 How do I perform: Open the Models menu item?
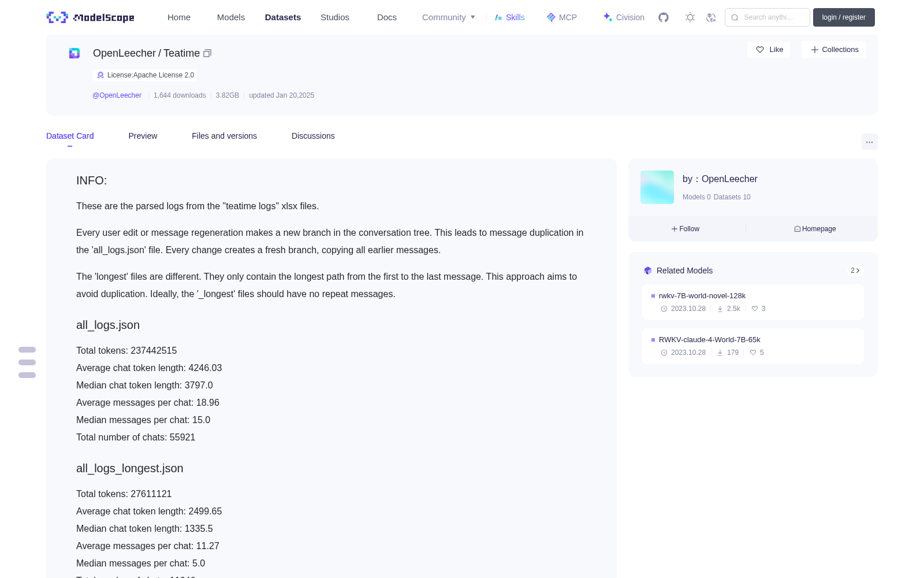click(231, 17)
